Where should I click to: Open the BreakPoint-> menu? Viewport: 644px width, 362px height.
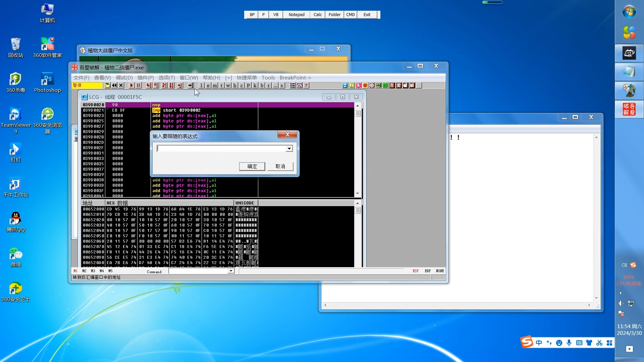point(295,77)
